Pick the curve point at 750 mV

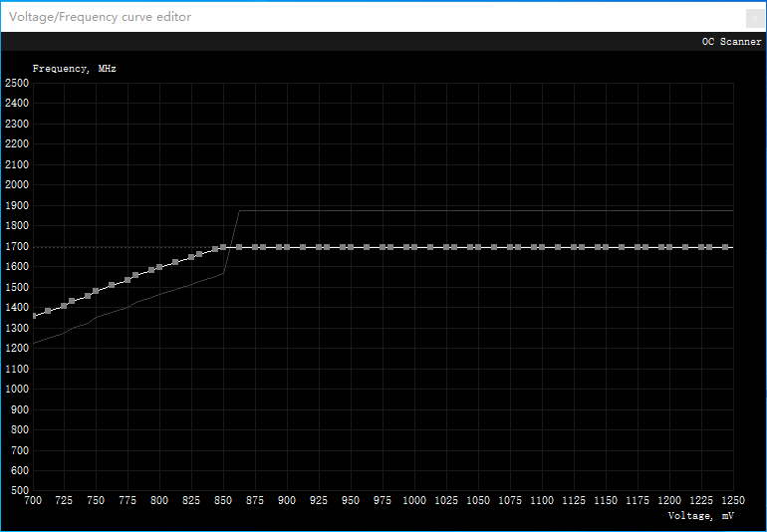pos(96,292)
